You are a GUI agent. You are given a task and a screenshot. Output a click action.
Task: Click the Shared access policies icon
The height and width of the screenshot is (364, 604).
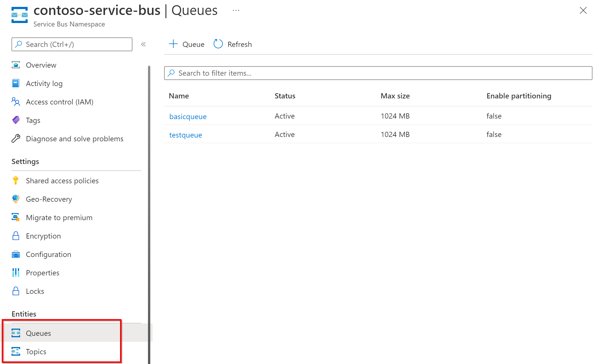[x=16, y=181]
